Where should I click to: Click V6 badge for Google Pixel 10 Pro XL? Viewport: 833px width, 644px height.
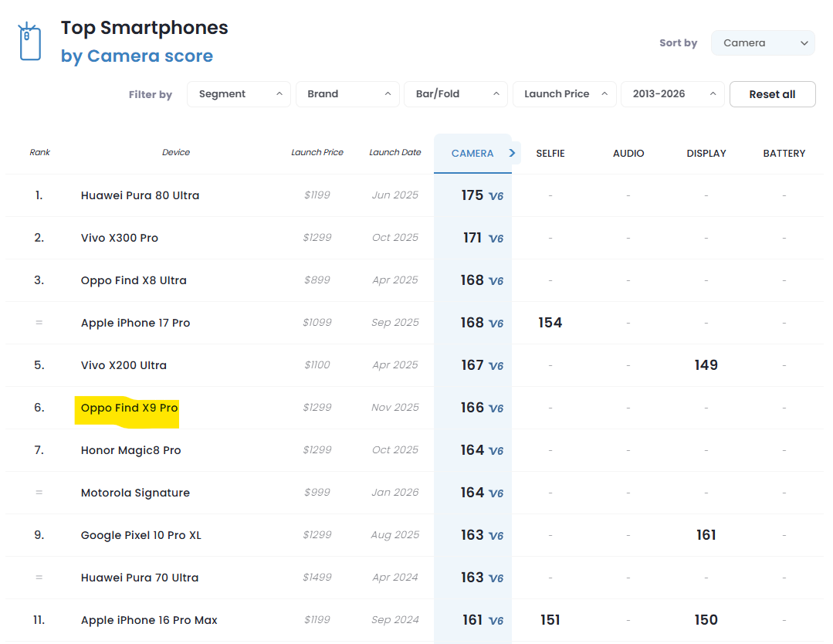click(496, 536)
